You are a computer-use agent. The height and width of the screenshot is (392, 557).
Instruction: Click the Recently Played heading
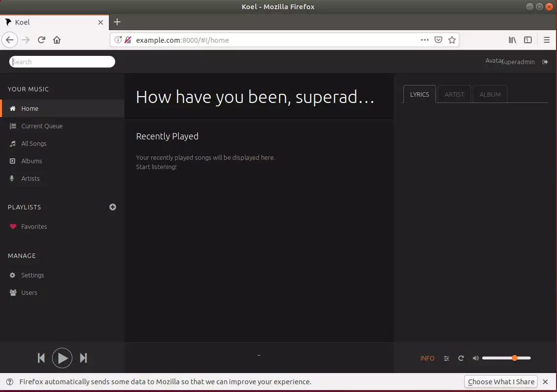click(167, 136)
